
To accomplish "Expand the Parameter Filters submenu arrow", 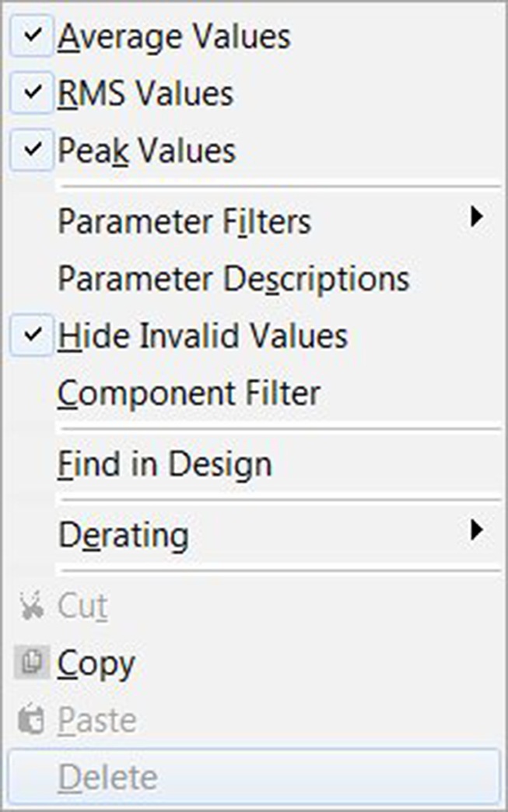I will (477, 217).
